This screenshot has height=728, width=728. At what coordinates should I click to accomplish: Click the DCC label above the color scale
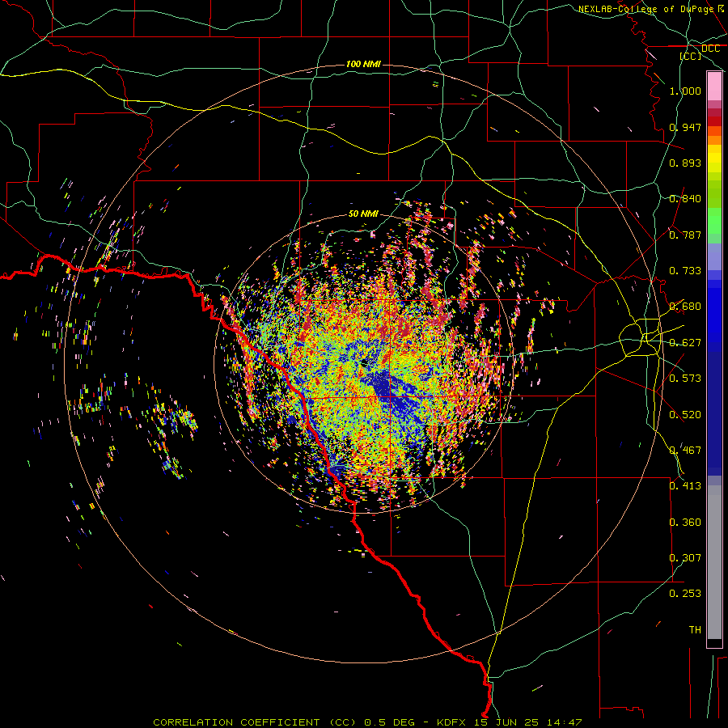pyautogui.click(x=710, y=49)
